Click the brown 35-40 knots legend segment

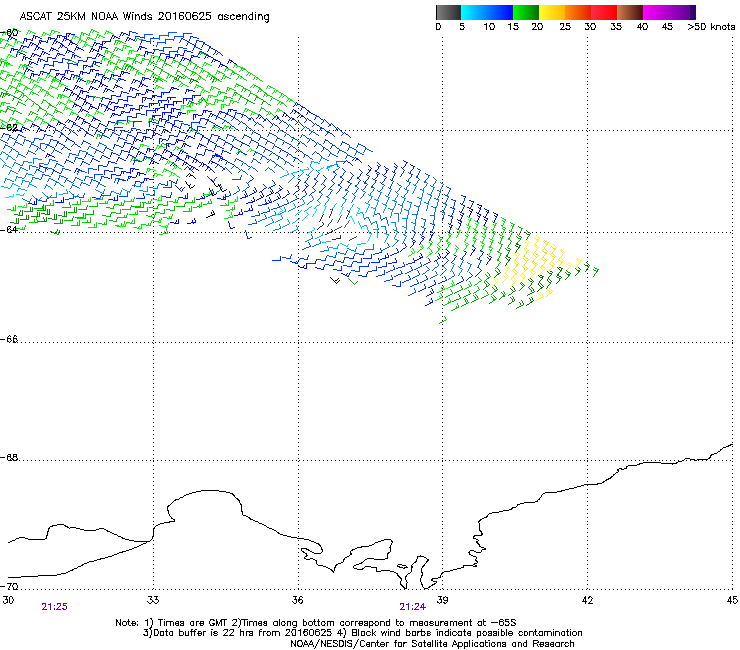[x=630, y=12]
